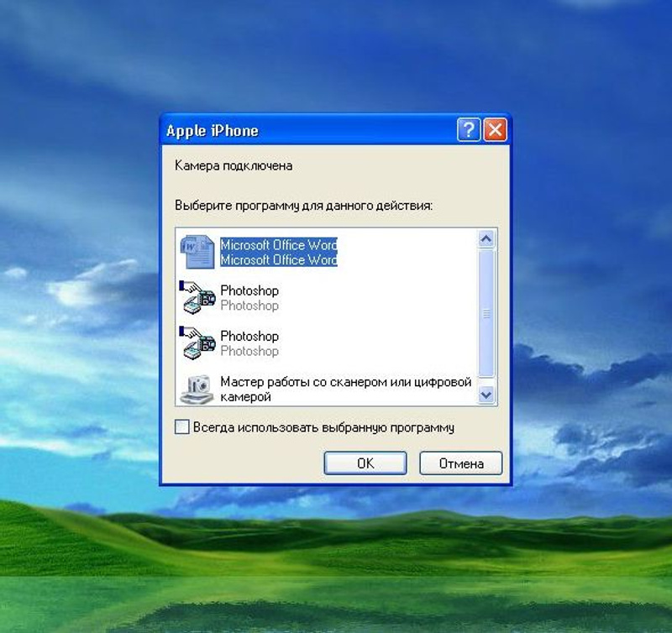Viewport: 672px width, 633px height.
Task: Select the second 'Photoshop' list entry text
Action: click(x=249, y=343)
